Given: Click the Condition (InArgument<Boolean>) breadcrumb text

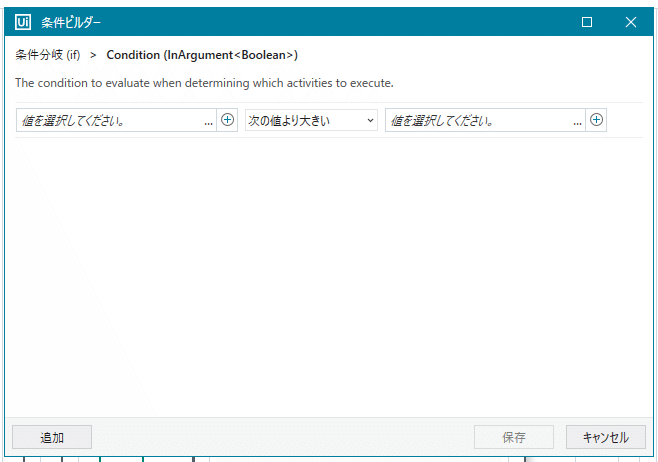Looking at the screenshot, I should pyautogui.click(x=202, y=55).
